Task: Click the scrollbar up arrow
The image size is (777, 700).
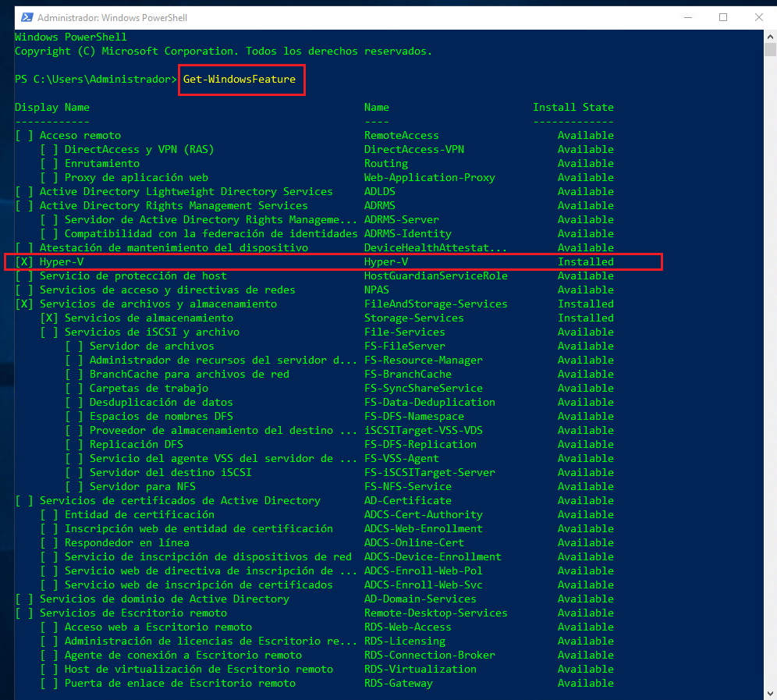Action: coord(770,36)
